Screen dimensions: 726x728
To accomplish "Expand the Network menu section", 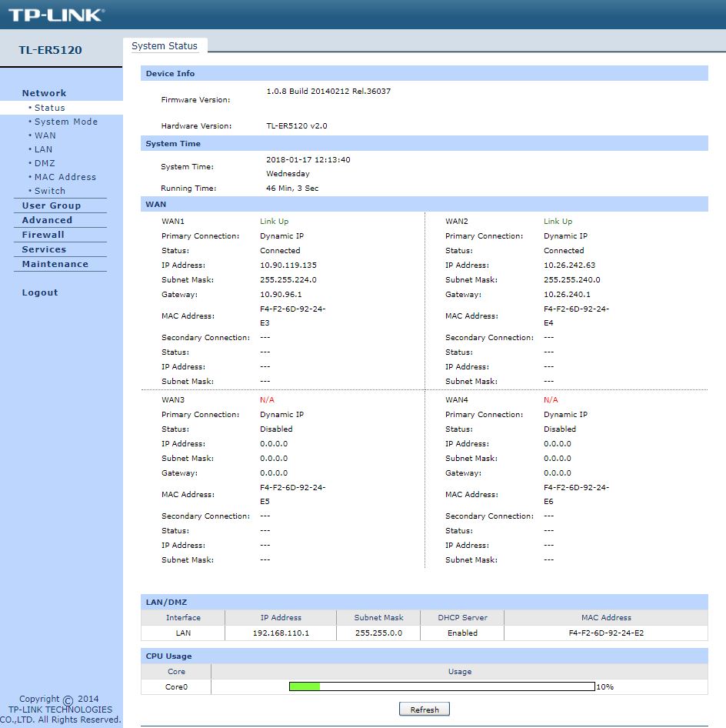I will pyautogui.click(x=44, y=93).
